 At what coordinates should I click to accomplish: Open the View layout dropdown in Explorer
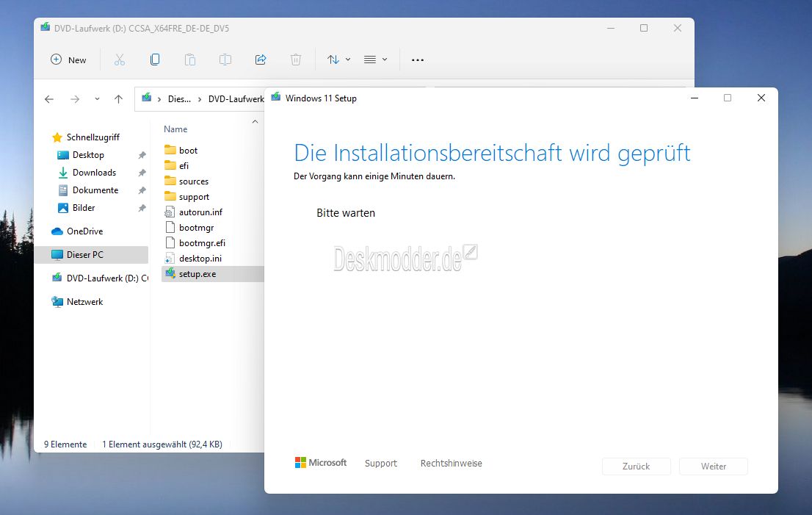[375, 60]
